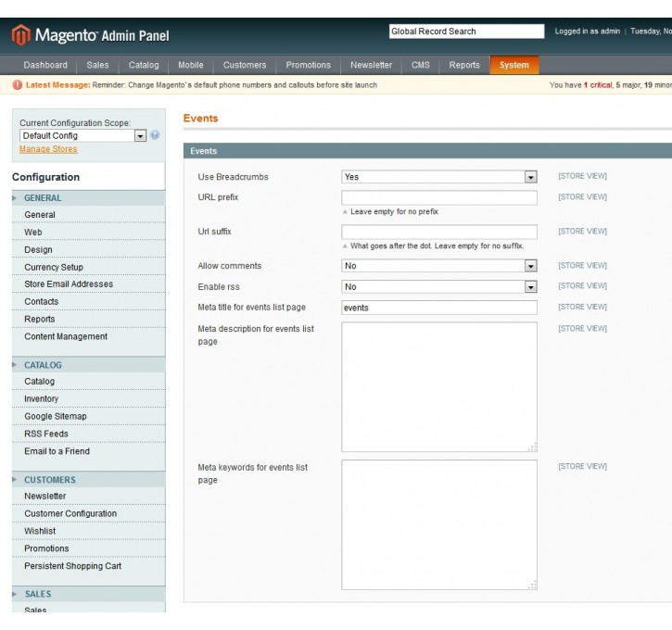Image resolution: width=672 pixels, height=630 pixels.
Task: Select Email to a Friend section
Action: click(88, 451)
